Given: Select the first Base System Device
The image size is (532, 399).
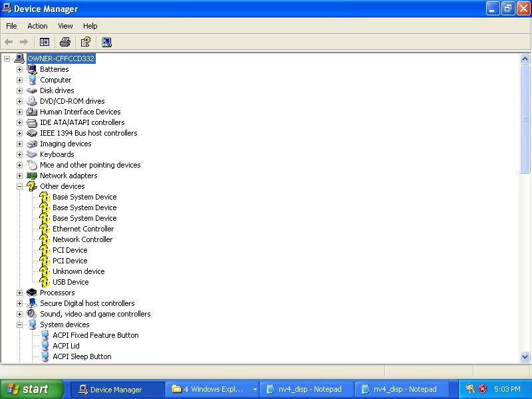Looking at the screenshot, I should point(84,197).
